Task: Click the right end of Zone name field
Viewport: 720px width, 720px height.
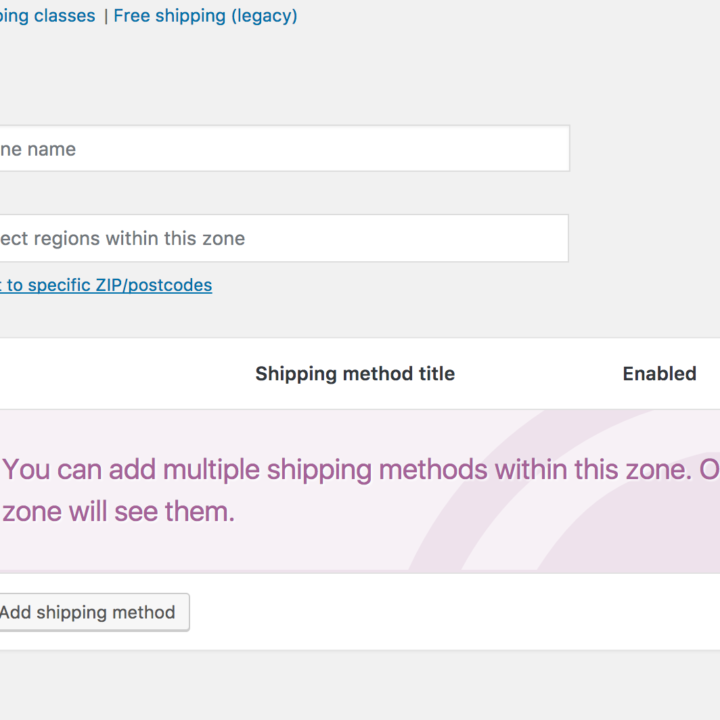Action: [545, 149]
